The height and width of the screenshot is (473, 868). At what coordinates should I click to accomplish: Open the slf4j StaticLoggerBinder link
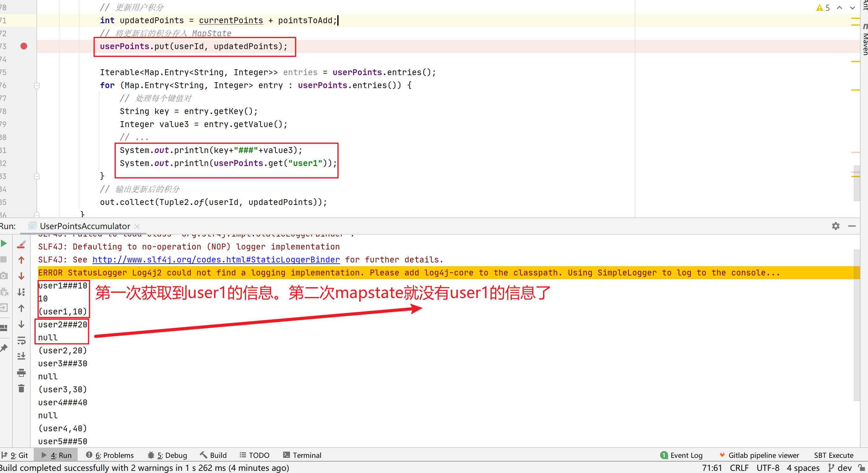click(216, 260)
